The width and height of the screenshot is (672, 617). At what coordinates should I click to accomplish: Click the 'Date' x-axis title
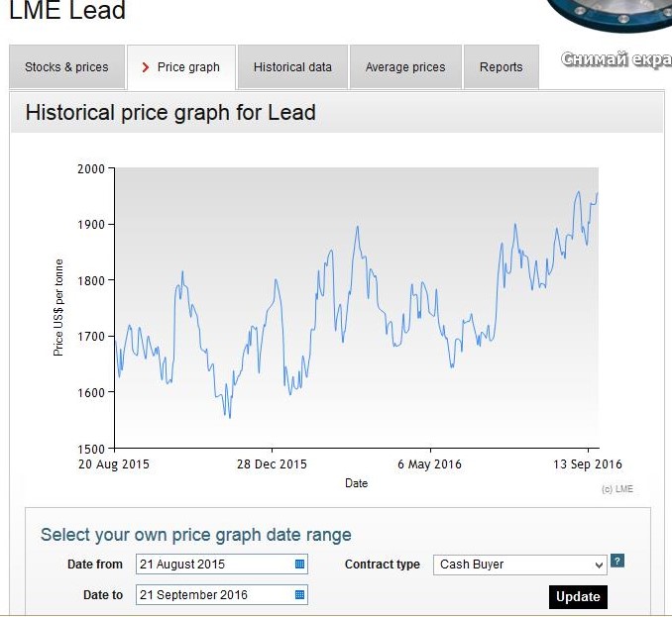click(x=357, y=483)
